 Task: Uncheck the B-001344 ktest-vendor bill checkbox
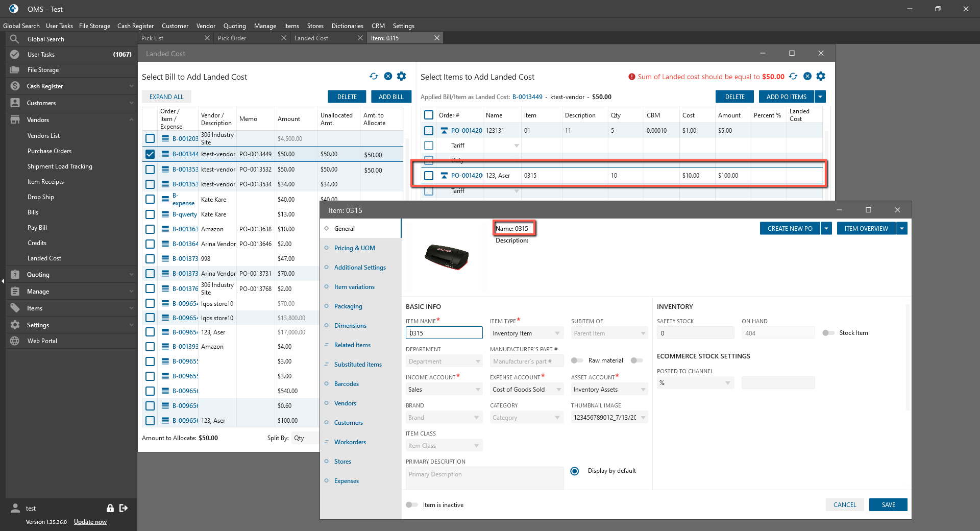point(150,154)
